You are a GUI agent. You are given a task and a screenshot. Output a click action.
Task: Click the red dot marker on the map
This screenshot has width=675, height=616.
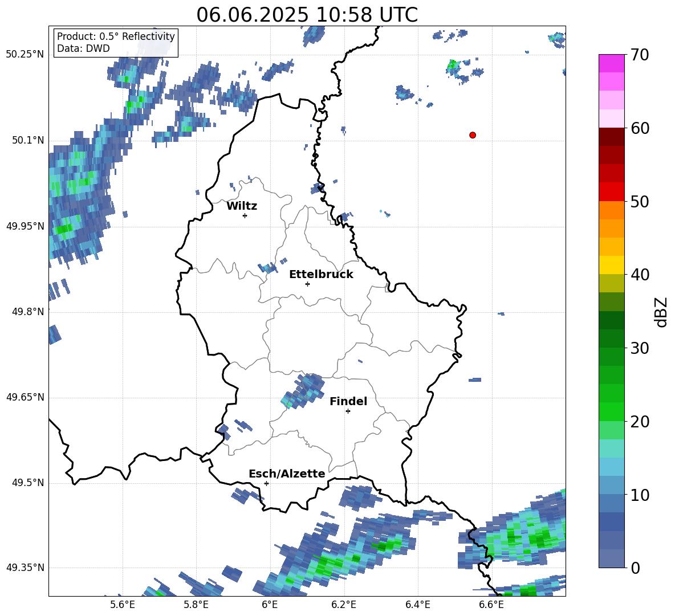pos(473,135)
